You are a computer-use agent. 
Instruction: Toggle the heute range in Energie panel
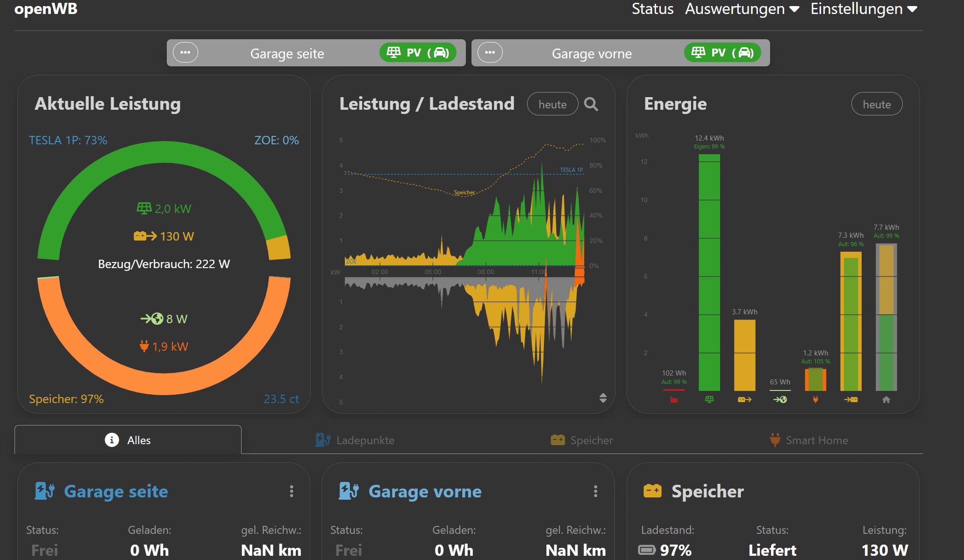(877, 104)
